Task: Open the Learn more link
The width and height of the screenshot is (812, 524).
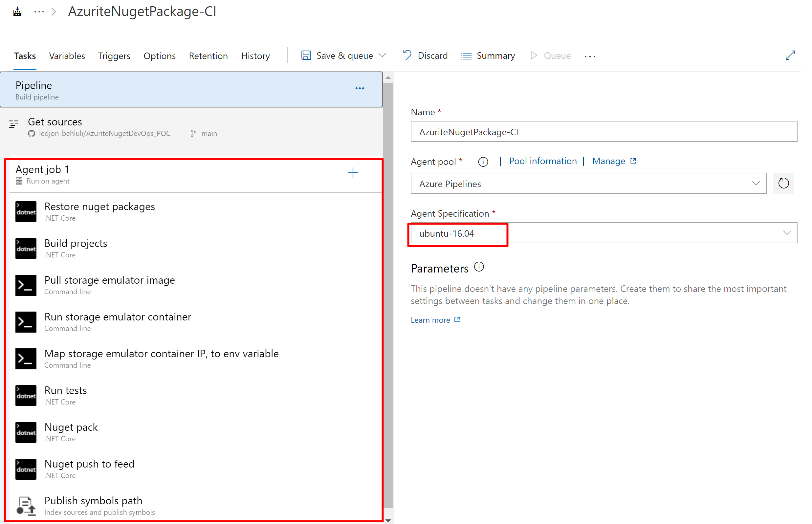Action: [x=435, y=320]
